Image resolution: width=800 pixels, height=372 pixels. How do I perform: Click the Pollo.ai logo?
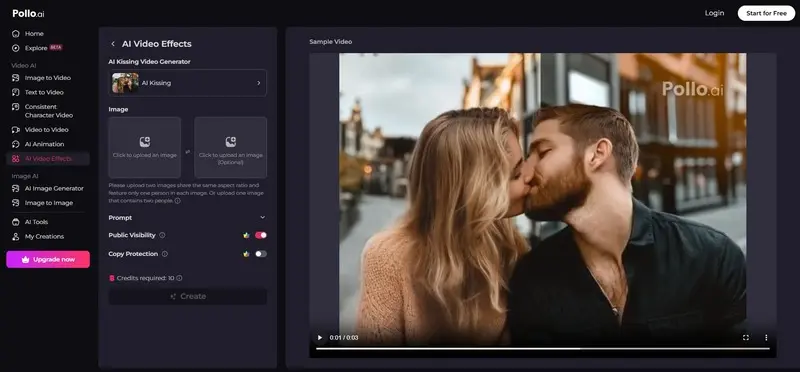pyautogui.click(x=29, y=14)
